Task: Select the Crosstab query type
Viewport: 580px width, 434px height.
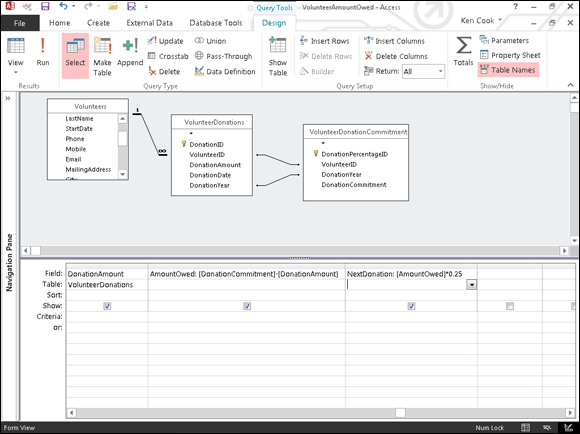Action: pos(168,56)
